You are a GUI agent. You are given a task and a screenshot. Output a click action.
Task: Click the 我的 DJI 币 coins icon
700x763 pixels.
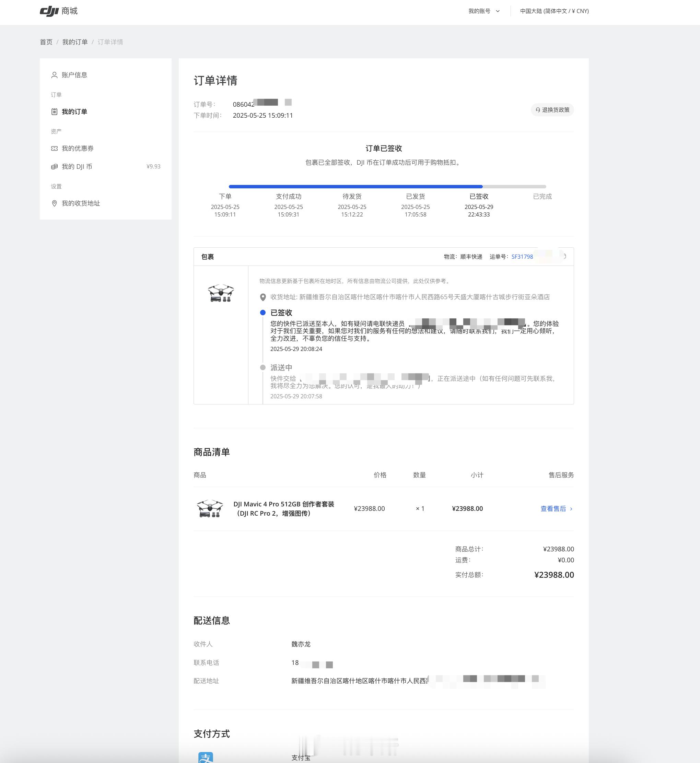coord(55,167)
